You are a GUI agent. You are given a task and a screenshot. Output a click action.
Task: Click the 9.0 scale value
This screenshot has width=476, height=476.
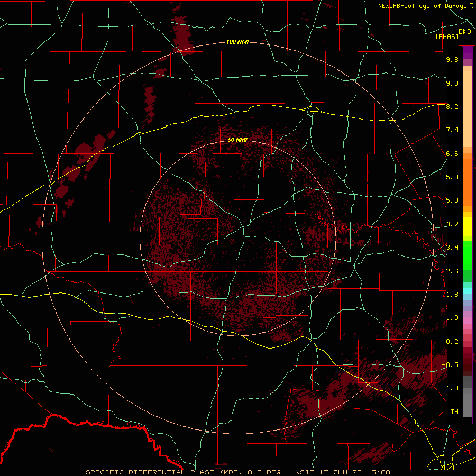452,83
